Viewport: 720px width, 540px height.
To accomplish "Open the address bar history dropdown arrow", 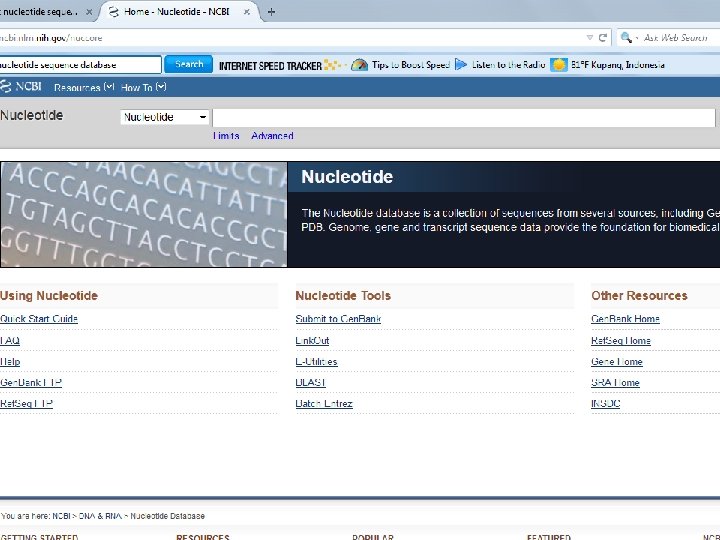I will point(590,38).
